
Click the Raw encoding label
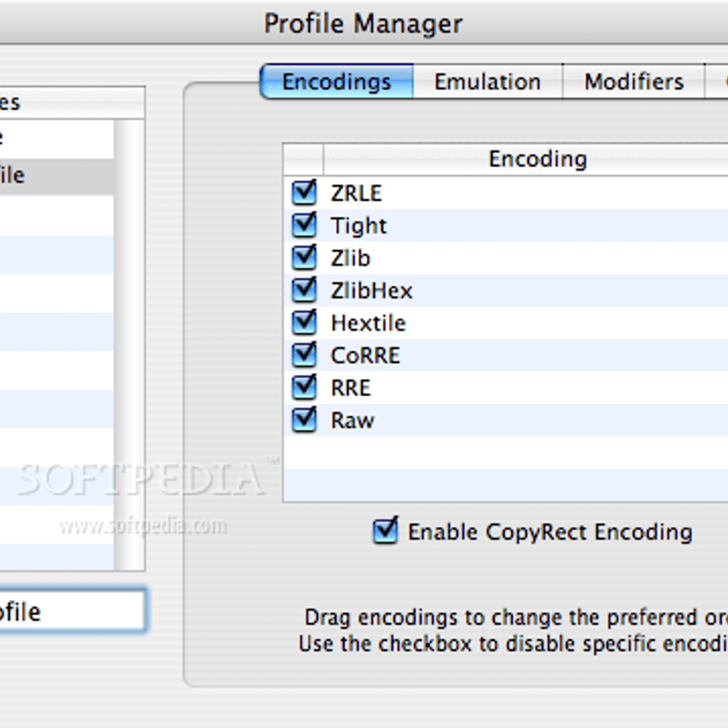click(x=352, y=419)
